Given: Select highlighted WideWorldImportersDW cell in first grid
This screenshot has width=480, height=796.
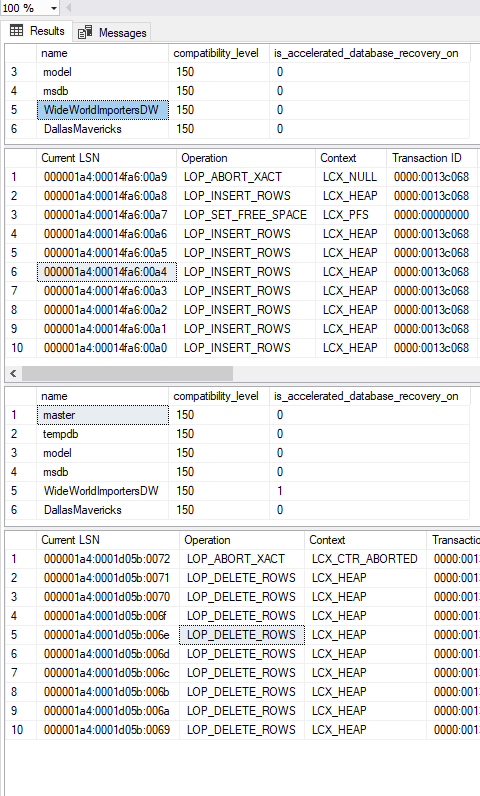Looking at the screenshot, I should [x=102, y=110].
